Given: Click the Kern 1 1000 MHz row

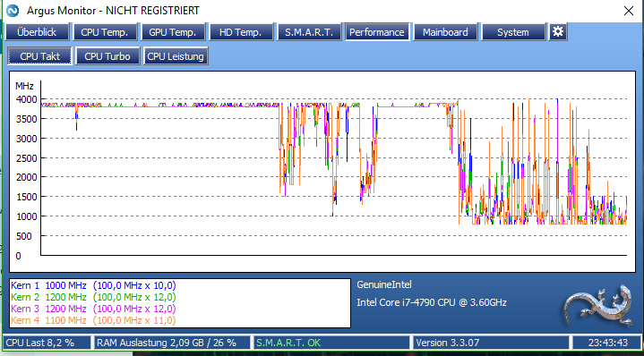Looking at the screenshot, I should coord(93,285).
